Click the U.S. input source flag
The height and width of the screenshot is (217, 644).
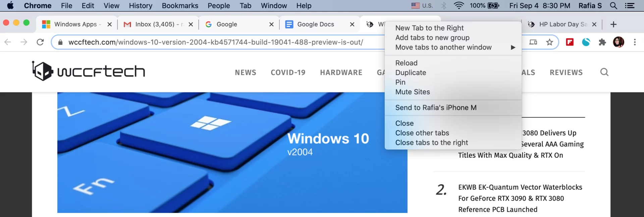(x=416, y=6)
